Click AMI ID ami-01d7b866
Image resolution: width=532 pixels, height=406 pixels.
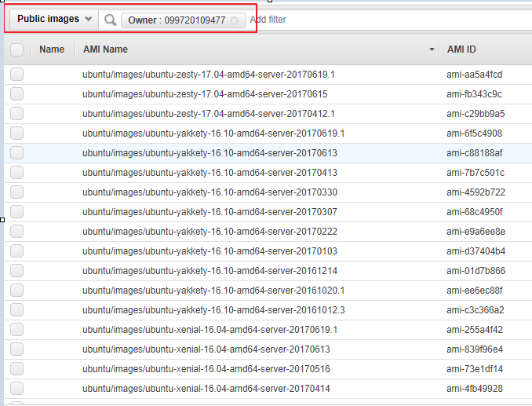[476, 271]
